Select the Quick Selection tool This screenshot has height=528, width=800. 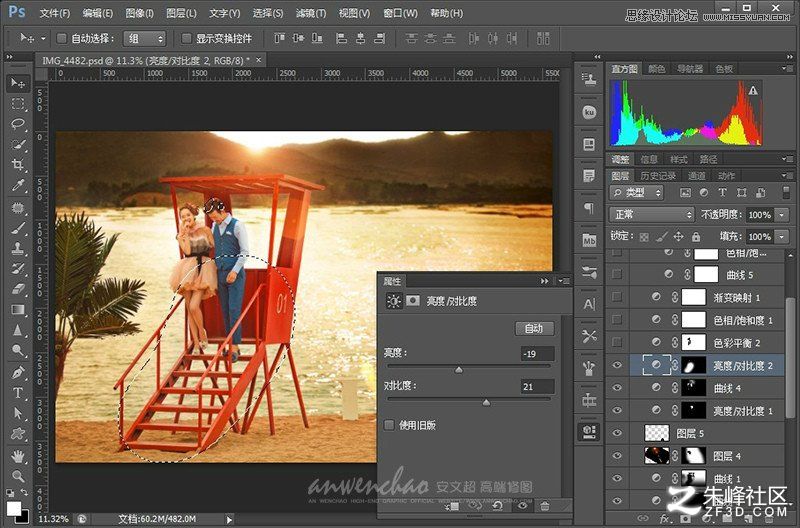point(18,144)
